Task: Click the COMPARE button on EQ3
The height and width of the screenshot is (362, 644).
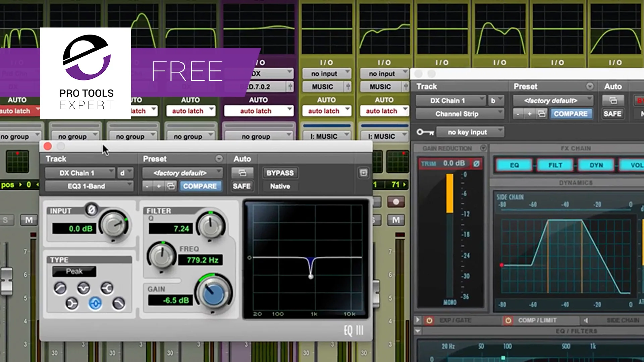Action: click(201, 186)
